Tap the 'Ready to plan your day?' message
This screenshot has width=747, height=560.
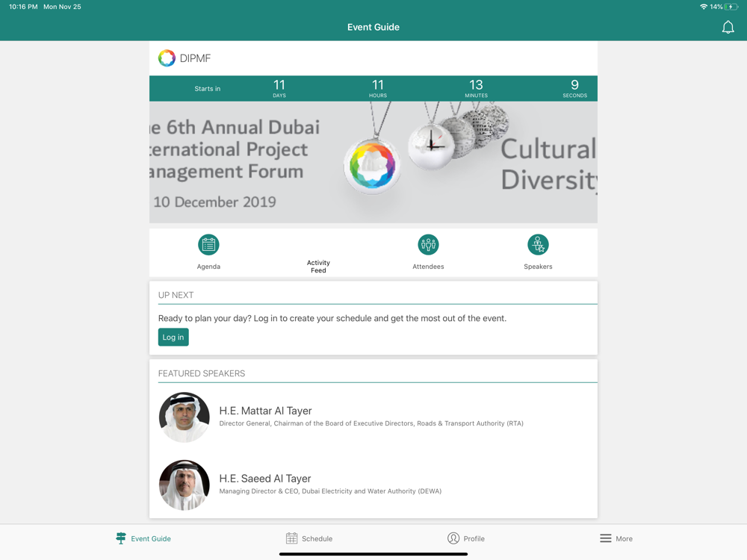tap(332, 318)
